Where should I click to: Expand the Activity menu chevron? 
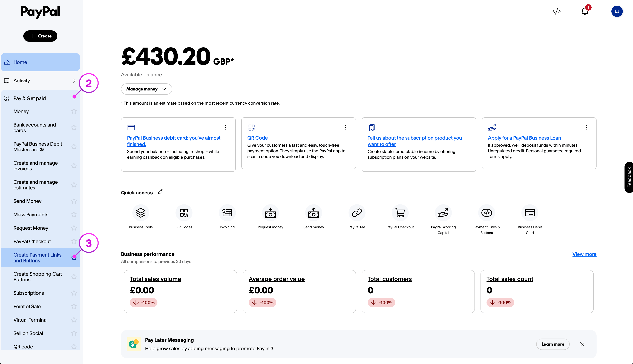74,81
